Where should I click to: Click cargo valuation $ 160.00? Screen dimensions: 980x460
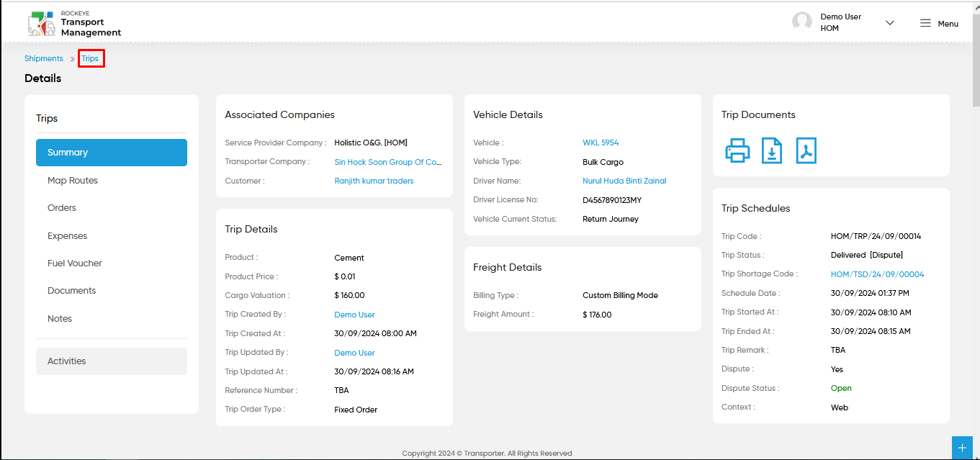349,295
